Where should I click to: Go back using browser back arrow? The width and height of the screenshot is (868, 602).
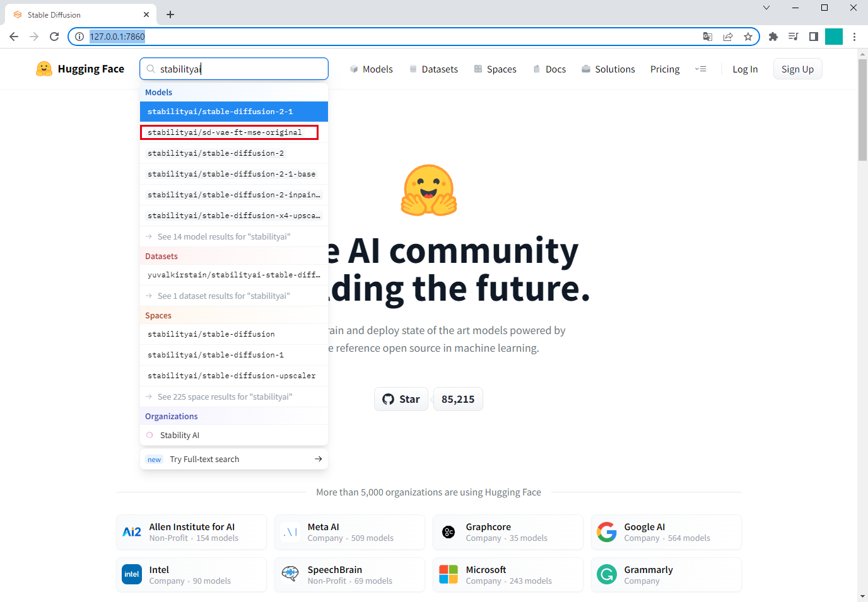(14, 37)
